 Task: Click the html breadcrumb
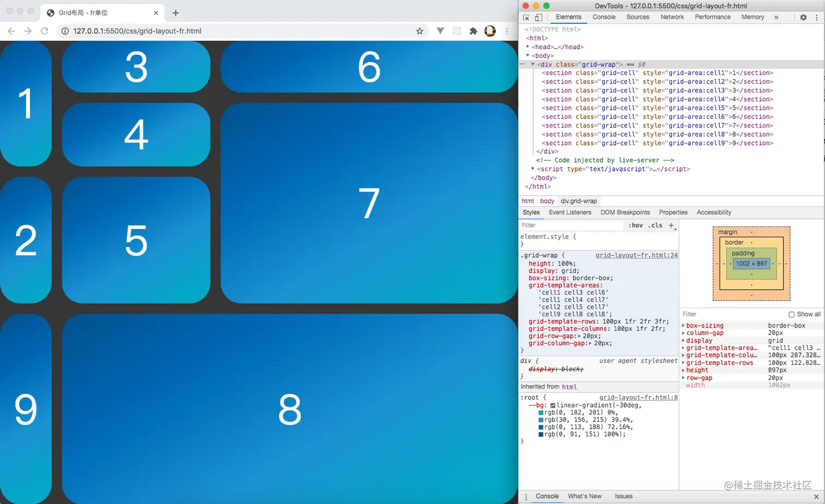528,201
